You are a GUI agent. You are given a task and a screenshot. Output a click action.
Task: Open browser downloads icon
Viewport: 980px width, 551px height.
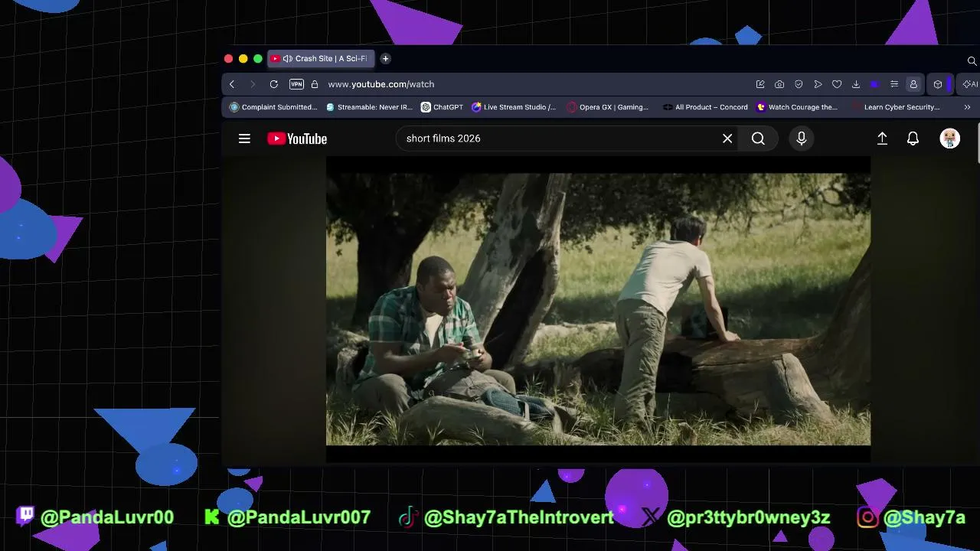[x=856, y=84]
